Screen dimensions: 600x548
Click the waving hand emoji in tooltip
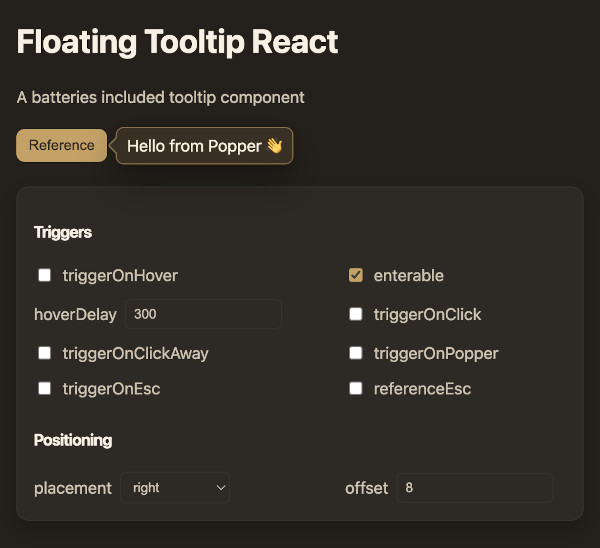[x=275, y=146]
